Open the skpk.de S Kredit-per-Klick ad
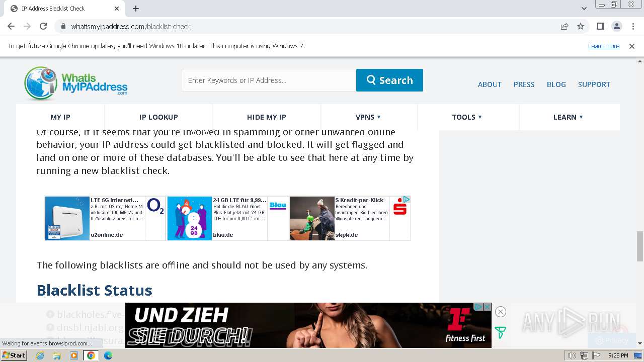 pyautogui.click(x=350, y=218)
